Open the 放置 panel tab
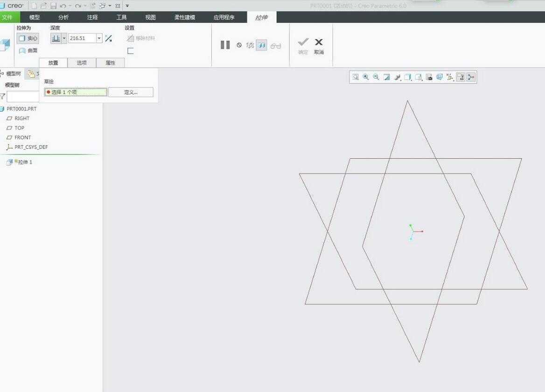 [x=53, y=63]
